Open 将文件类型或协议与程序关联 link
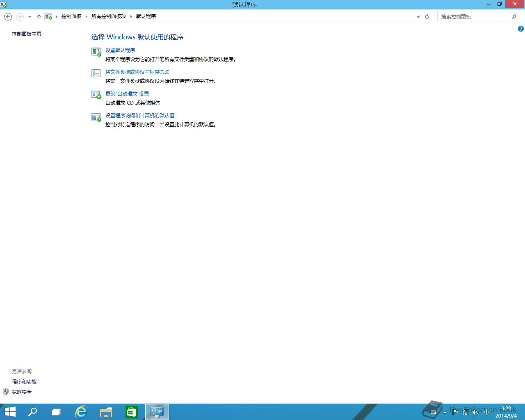This screenshot has height=420, width=525. tap(137, 72)
